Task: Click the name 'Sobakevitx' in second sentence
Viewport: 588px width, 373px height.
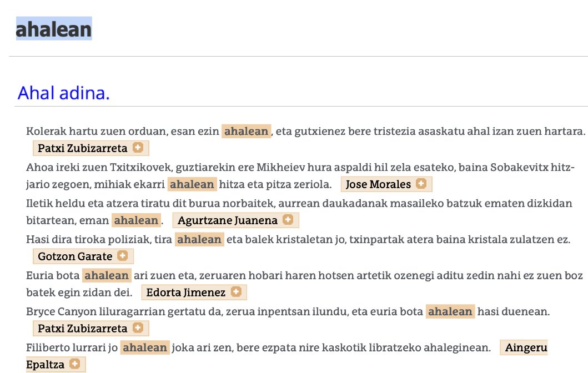Action: 519,167
